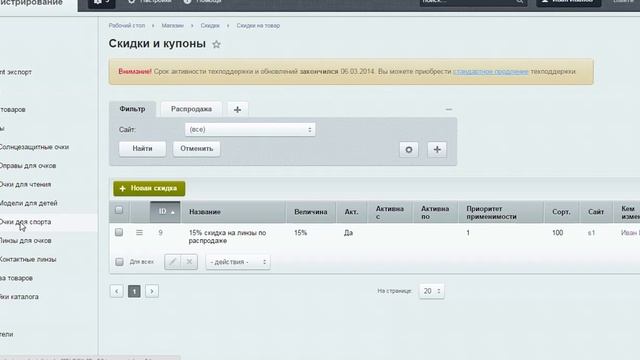Sort by 'Сорт.' column header
Screen dimensions: 640x360
coord(561,212)
